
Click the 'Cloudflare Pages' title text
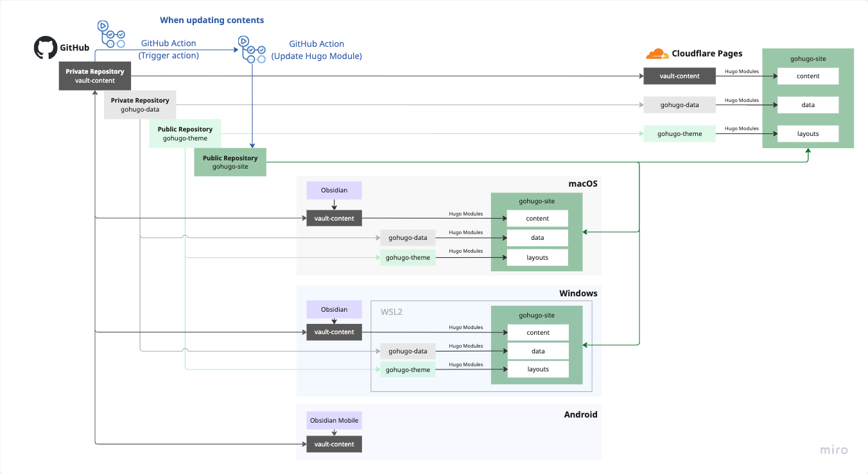[x=707, y=53]
